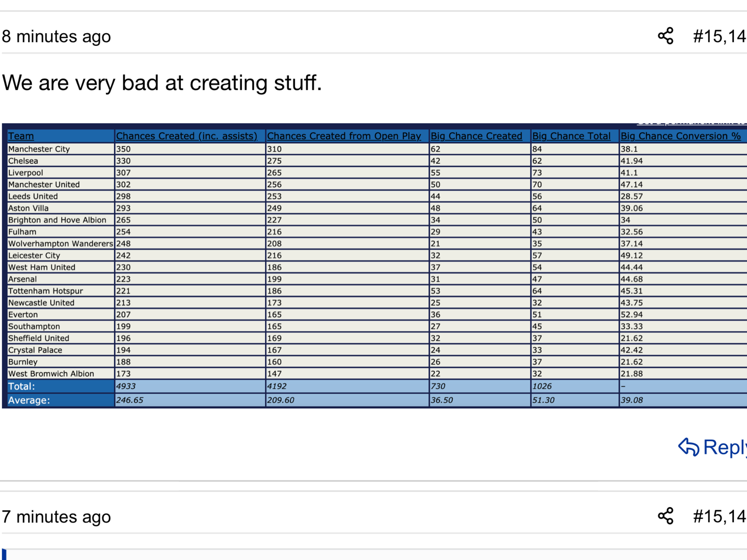
Task: Sort by the Big Chance Conversion % header
Action: tap(681, 136)
